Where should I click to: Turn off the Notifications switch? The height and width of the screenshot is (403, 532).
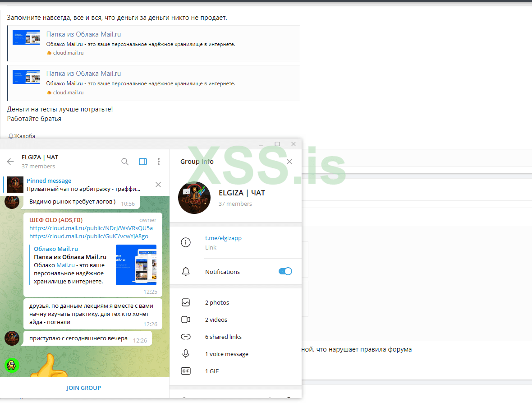tap(285, 271)
